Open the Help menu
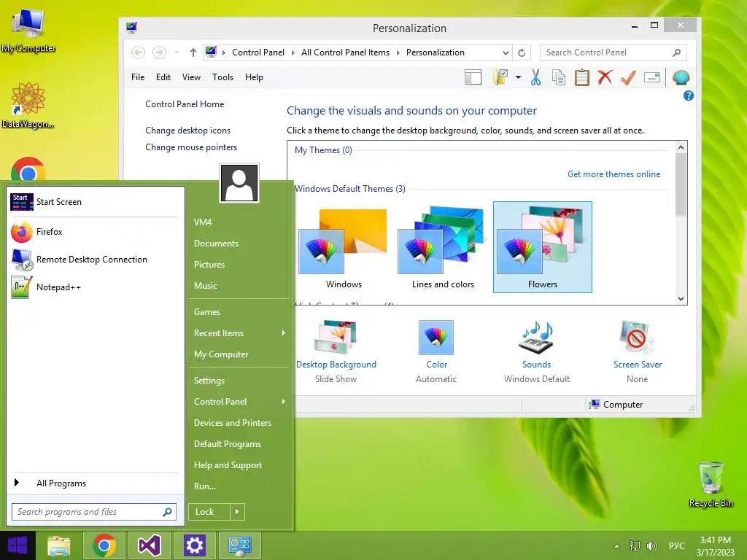The height and width of the screenshot is (560, 747). coord(254,77)
